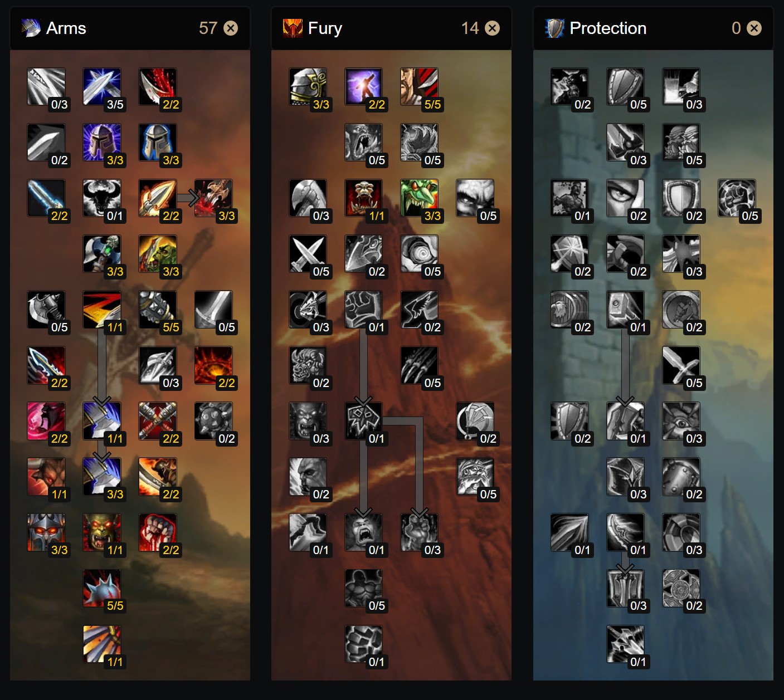Reset Arms tree points with the X button

pos(231,28)
